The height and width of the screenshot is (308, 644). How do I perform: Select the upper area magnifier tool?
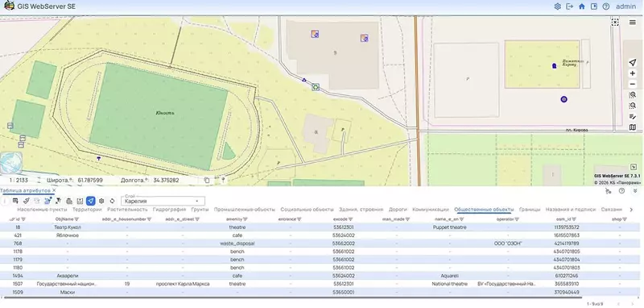tap(633, 95)
